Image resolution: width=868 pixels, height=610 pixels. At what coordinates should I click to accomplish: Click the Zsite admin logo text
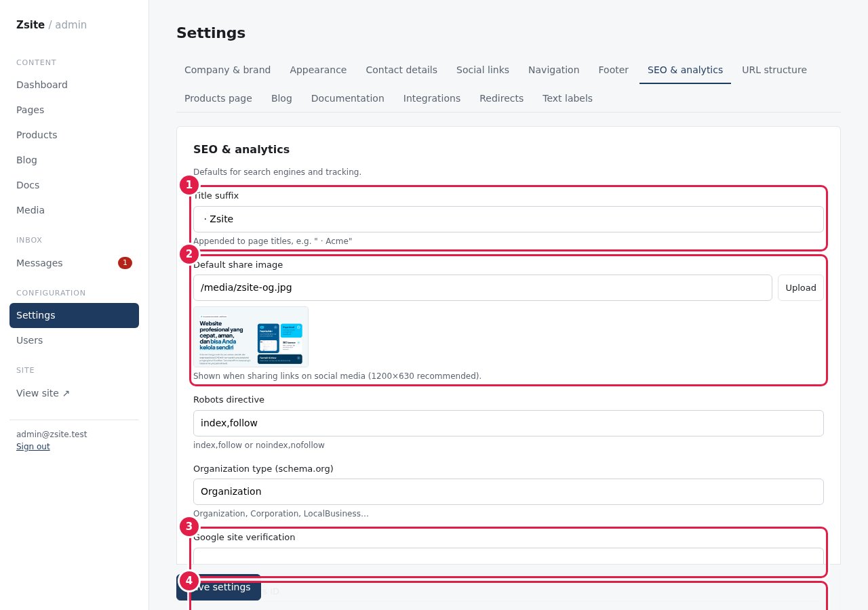[52, 24]
